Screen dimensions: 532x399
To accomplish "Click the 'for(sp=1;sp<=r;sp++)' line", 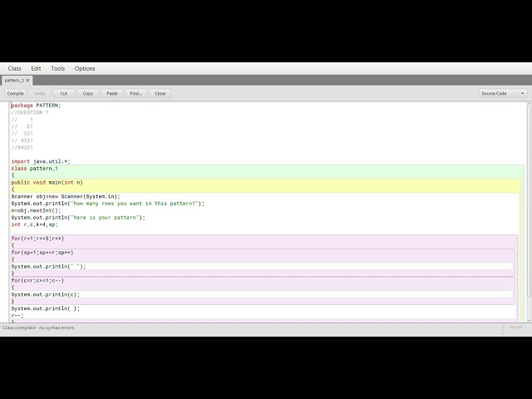I will (x=42, y=253).
